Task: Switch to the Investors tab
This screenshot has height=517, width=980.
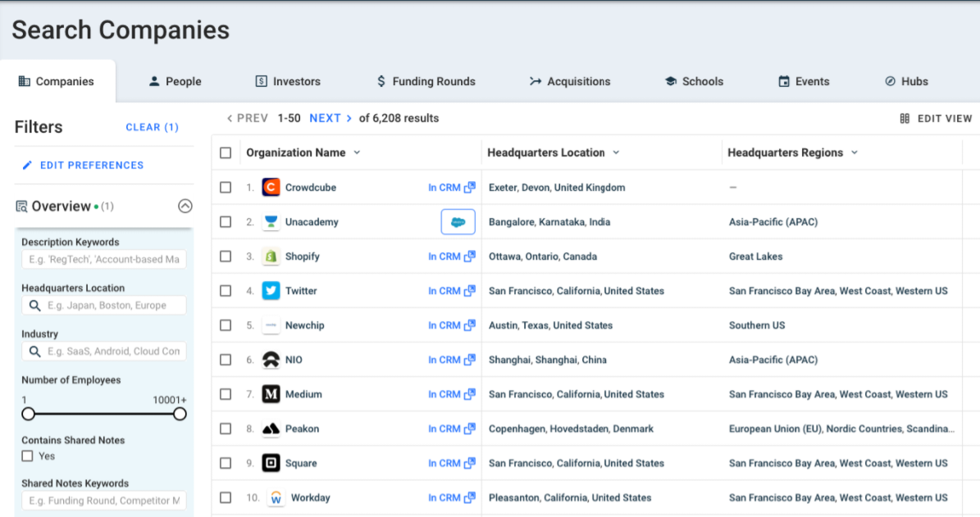Action: (x=288, y=81)
